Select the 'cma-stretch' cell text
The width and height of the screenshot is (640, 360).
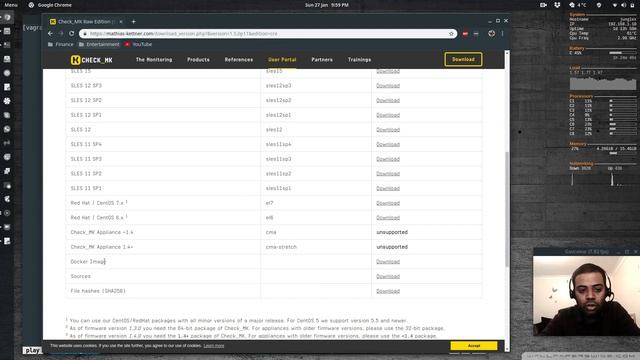pos(281,247)
